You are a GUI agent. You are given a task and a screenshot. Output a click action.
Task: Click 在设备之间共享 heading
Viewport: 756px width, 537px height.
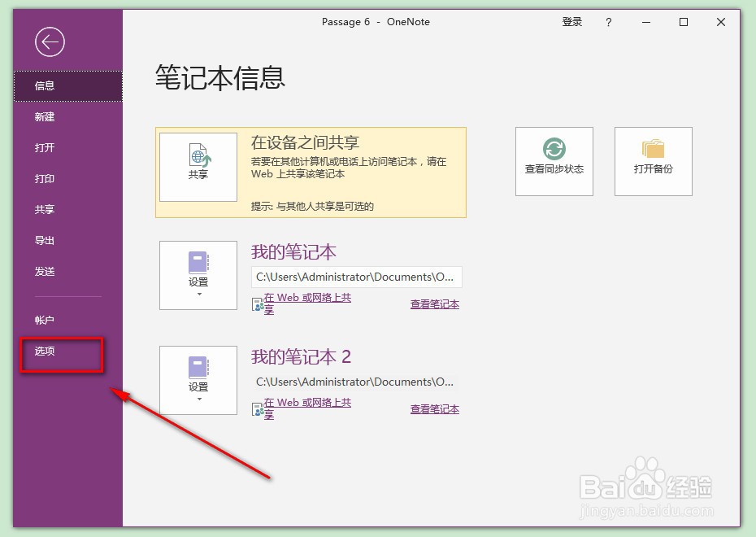[305, 142]
